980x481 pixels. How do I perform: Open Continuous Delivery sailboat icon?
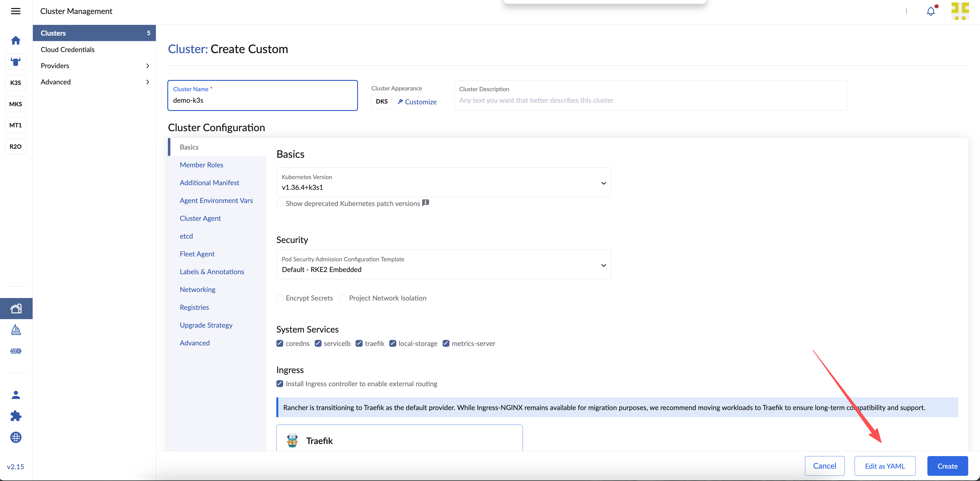coord(16,330)
